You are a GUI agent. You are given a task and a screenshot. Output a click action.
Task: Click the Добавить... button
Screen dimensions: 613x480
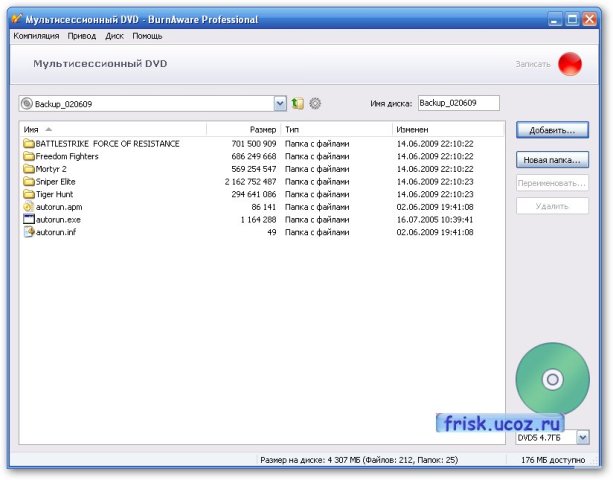click(552, 130)
